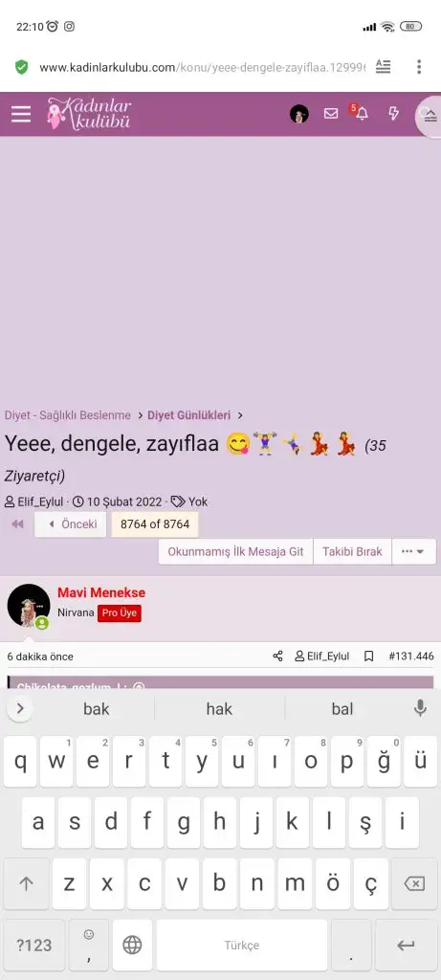Bookmark post #131.446
Image resolution: width=441 pixels, height=980 pixels.
pyautogui.click(x=369, y=657)
